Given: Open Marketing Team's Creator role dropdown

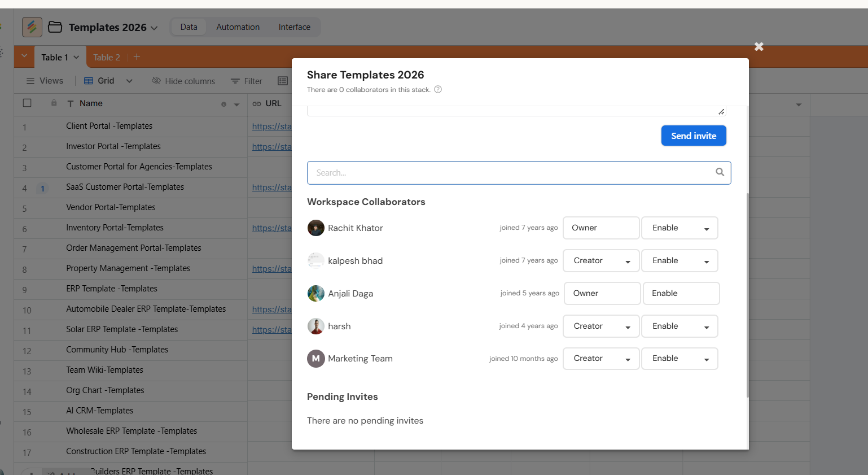Looking at the screenshot, I should (601, 359).
